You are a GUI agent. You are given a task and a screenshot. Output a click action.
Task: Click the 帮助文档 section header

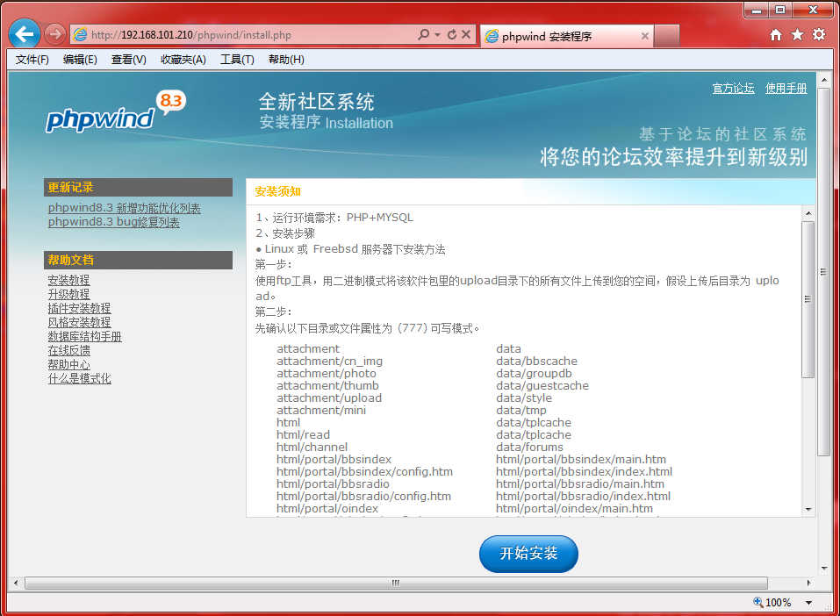pos(138,260)
